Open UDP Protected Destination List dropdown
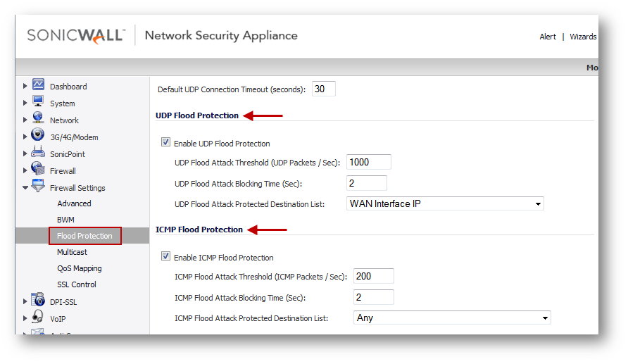Image resolution: width=628 pixels, height=364 pixels. 445,203
